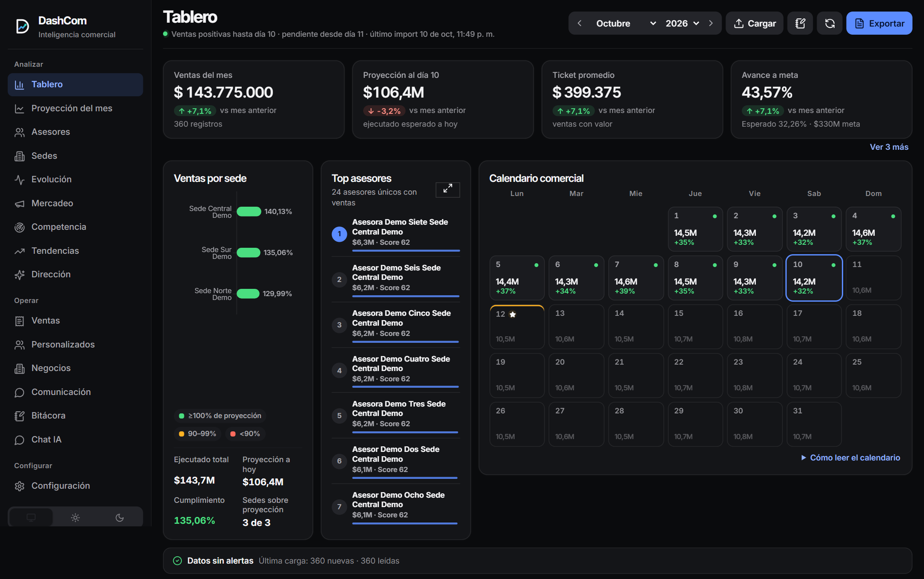Click the <90% legend chip
The image size is (924, 579).
click(x=245, y=434)
